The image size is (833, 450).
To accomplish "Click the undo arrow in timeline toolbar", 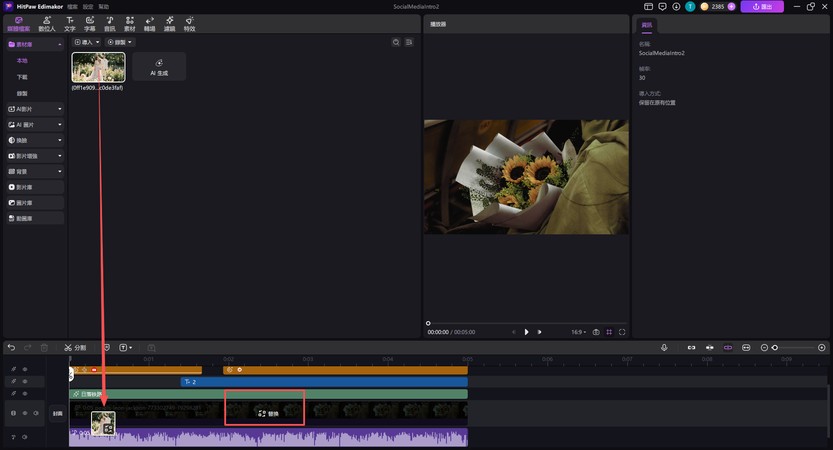I will coord(11,347).
